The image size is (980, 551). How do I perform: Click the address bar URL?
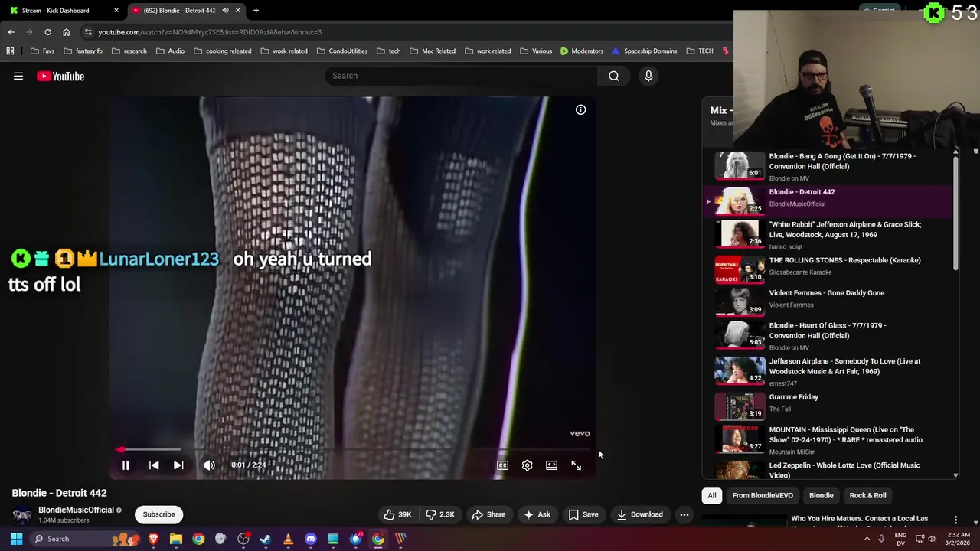tap(210, 32)
